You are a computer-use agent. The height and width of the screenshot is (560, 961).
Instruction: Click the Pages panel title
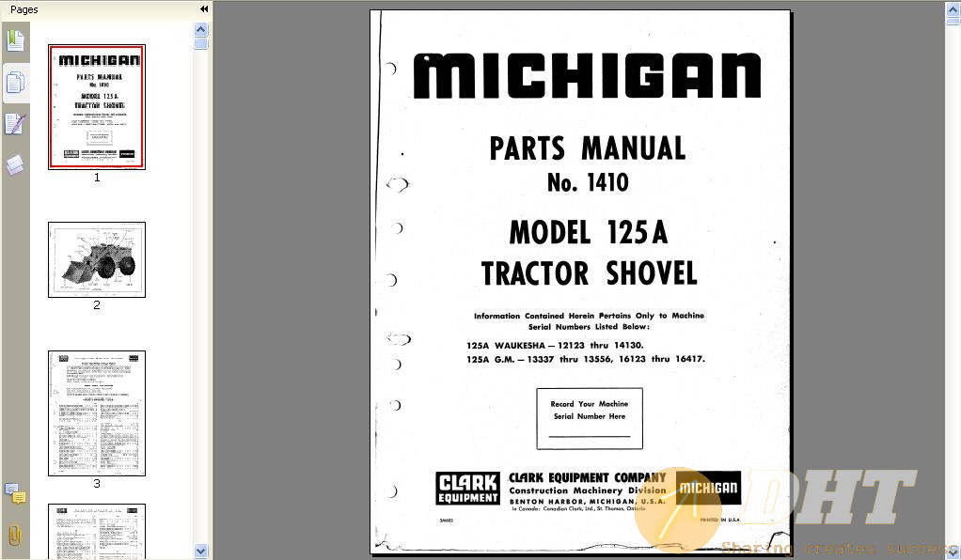[24, 9]
